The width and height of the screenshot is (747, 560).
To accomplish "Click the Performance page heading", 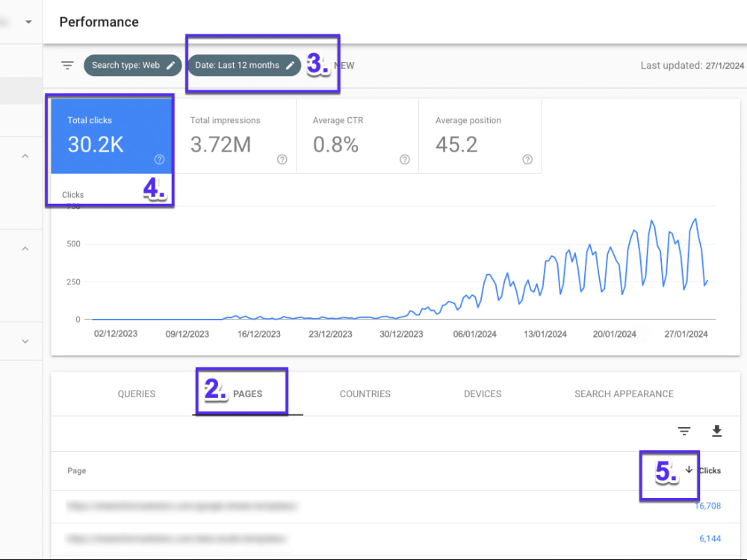I will click(x=99, y=22).
